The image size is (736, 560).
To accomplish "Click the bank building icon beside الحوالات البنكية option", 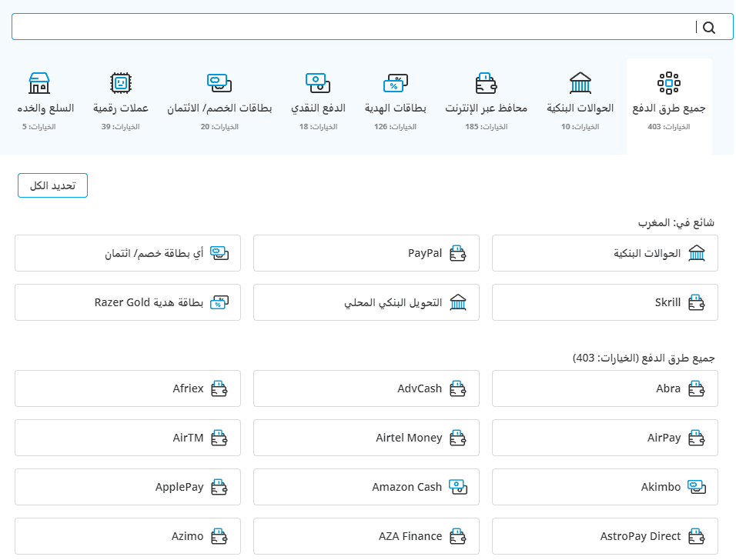I will 696,253.
